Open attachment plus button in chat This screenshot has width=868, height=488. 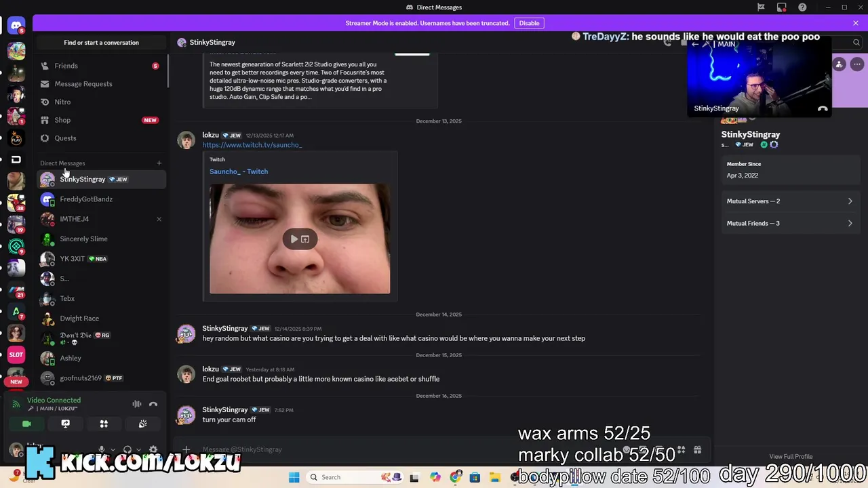(x=186, y=449)
